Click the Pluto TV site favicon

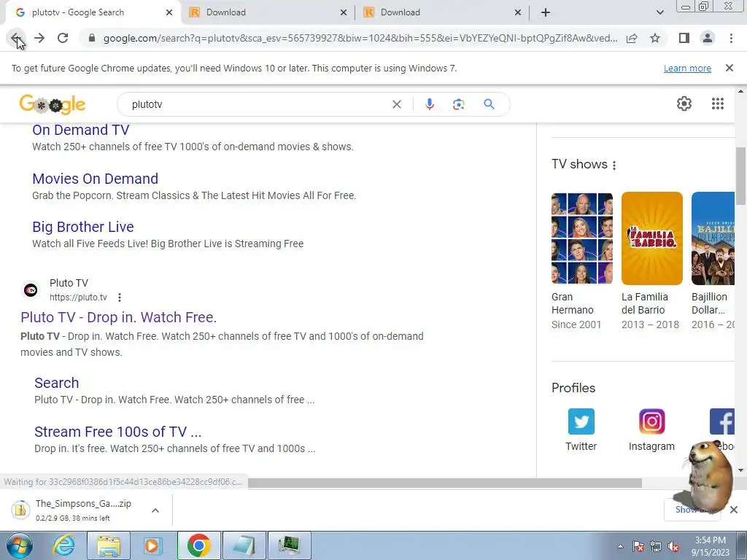tap(31, 290)
